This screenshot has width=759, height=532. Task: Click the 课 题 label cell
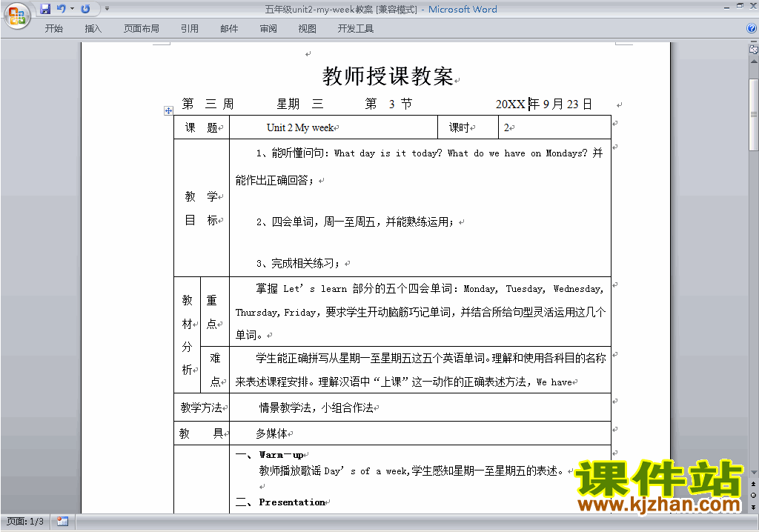click(202, 127)
